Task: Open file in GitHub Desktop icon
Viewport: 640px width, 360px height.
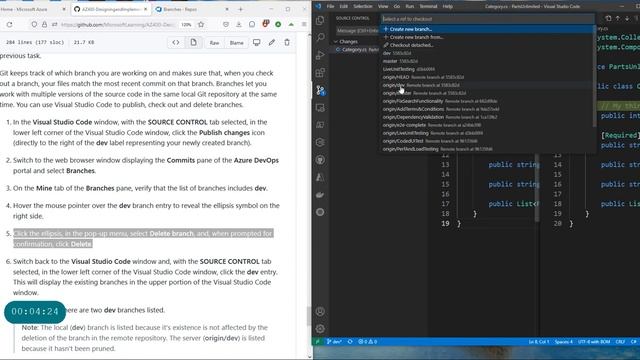Action: tap(256, 42)
